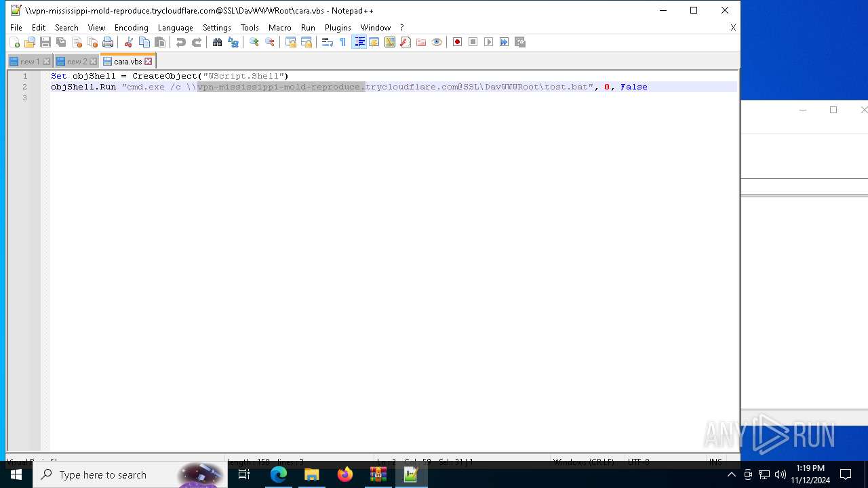The width and height of the screenshot is (868, 488).
Task: Click the Open file toolbar icon
Action: click(30, 42)
